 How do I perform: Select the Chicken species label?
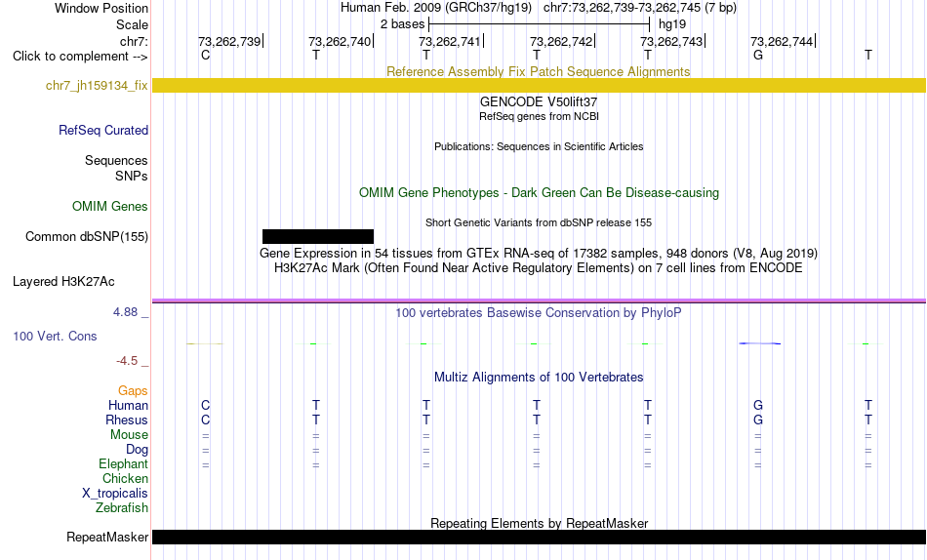click(x=125, y=478)
